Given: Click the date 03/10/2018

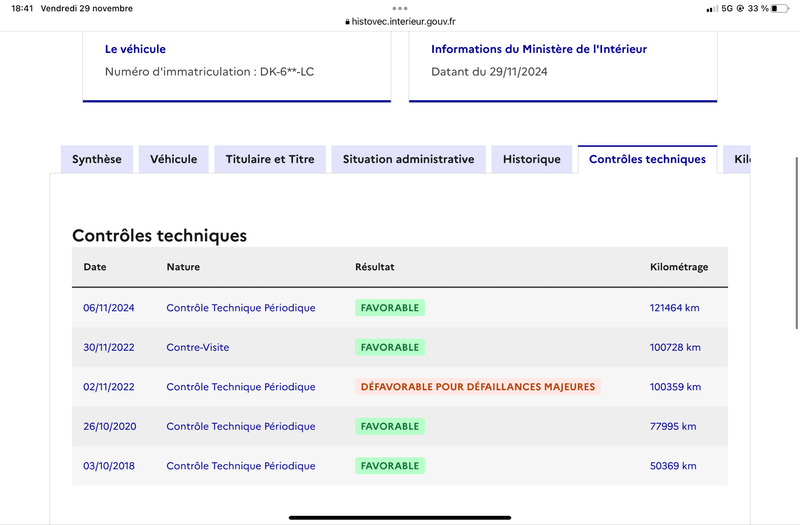Looking at the screenshot, I should [x=109, y=466].
